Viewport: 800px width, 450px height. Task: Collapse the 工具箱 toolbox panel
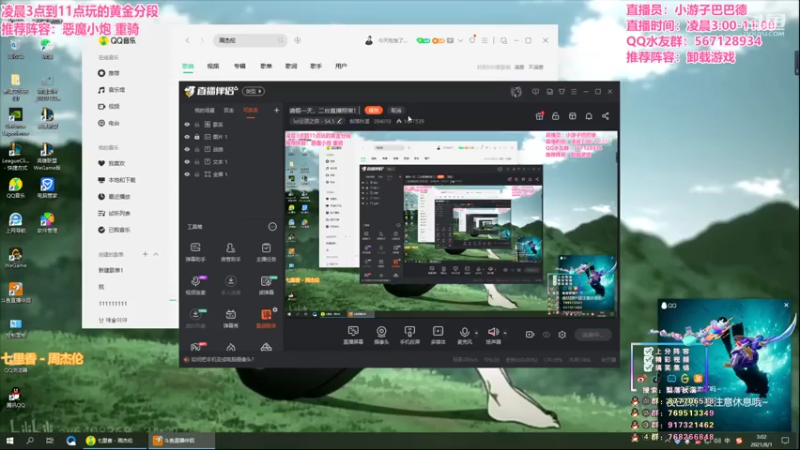coord(272,227)
